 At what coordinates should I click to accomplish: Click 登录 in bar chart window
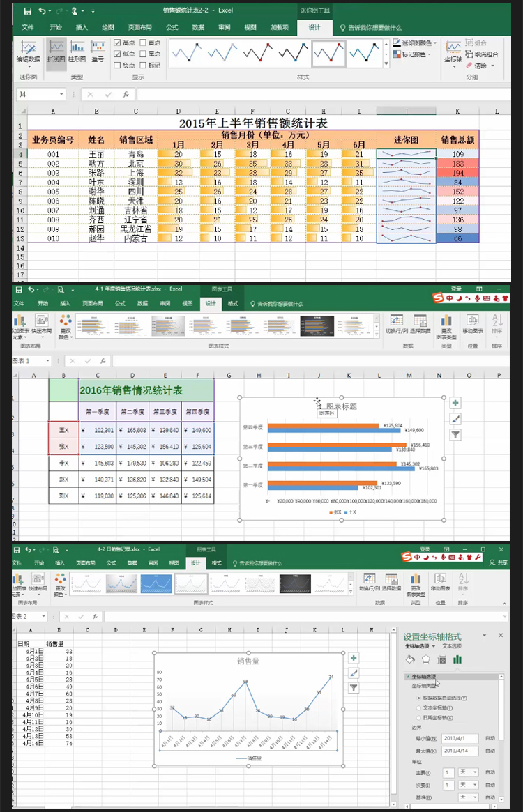click(455, 289)
